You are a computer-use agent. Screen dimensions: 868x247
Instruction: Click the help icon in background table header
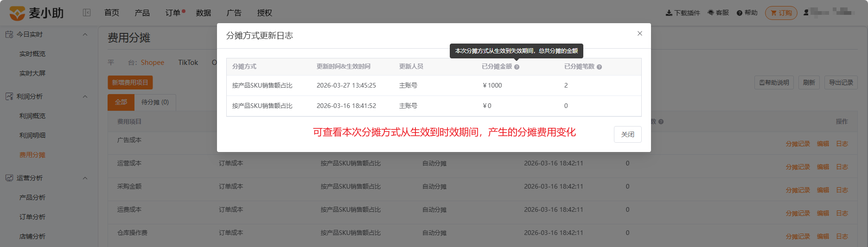661,122
